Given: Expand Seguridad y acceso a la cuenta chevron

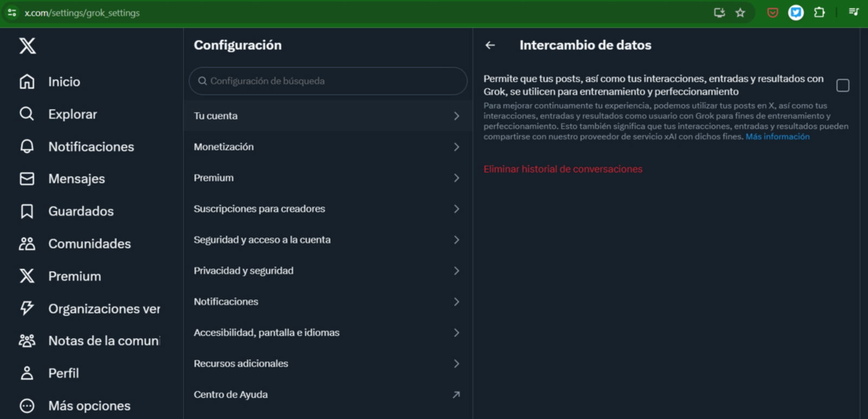Looking at the screenshot, I should coord(456,239).
